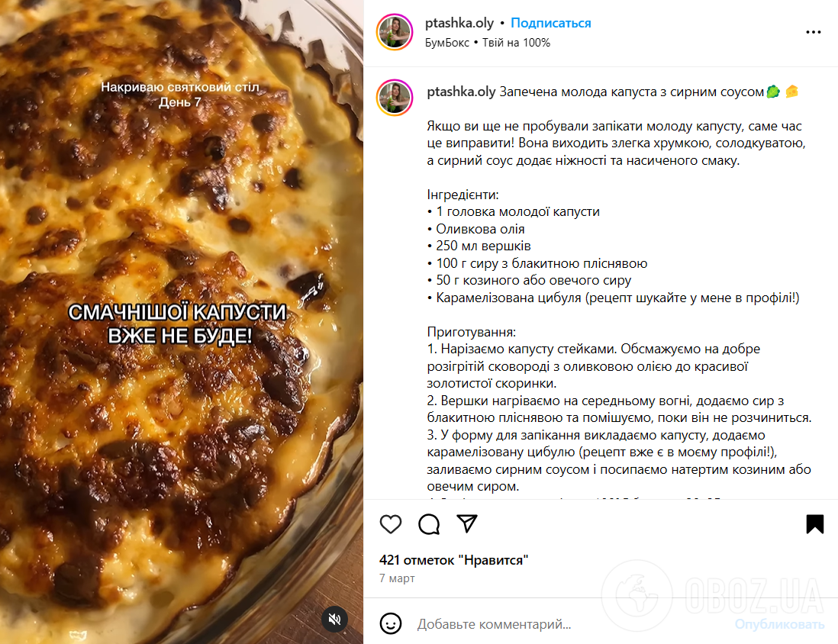Like the post with the heart icon
Image resolution: width=838 pixels, height=644 pixels.
[x=391, y=524]
